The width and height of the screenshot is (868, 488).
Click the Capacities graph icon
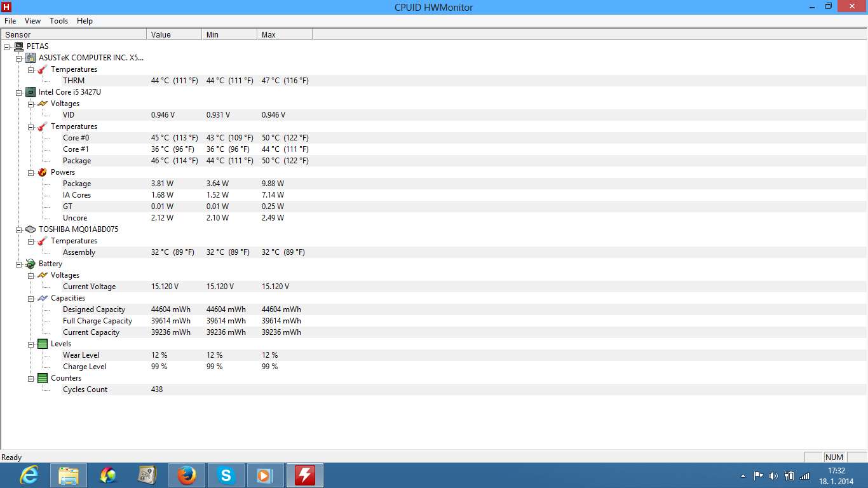[43, 298]
